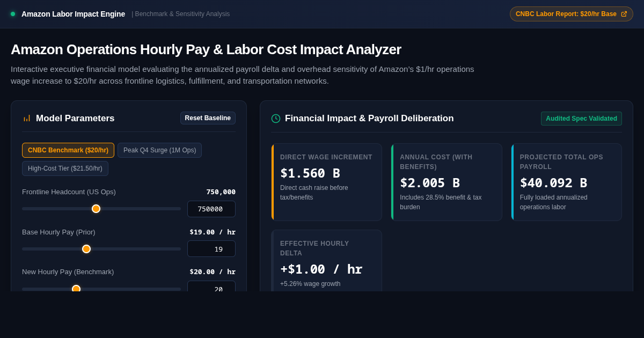Click the green status dot beside app title
Image resolution: width=644 pixels, height=338 pixels.
pos(13,14)
